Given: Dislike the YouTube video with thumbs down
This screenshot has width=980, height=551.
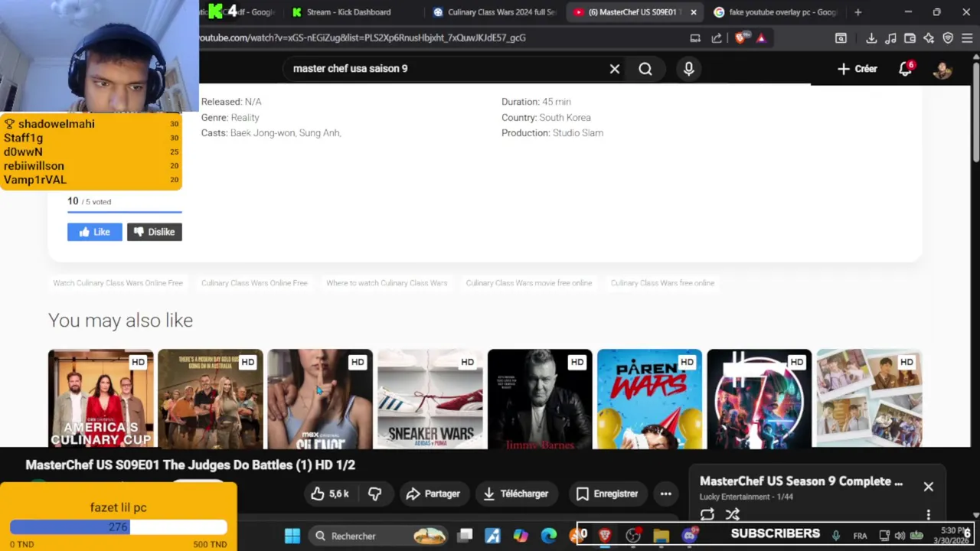Looking at the screenshot, I should coord(374,494).
